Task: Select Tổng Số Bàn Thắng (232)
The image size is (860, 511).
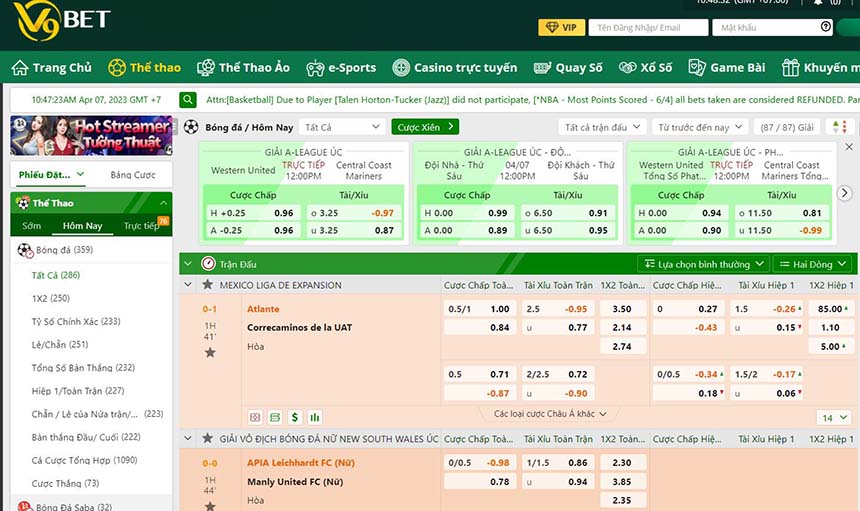Action: [x=83, y=368]
